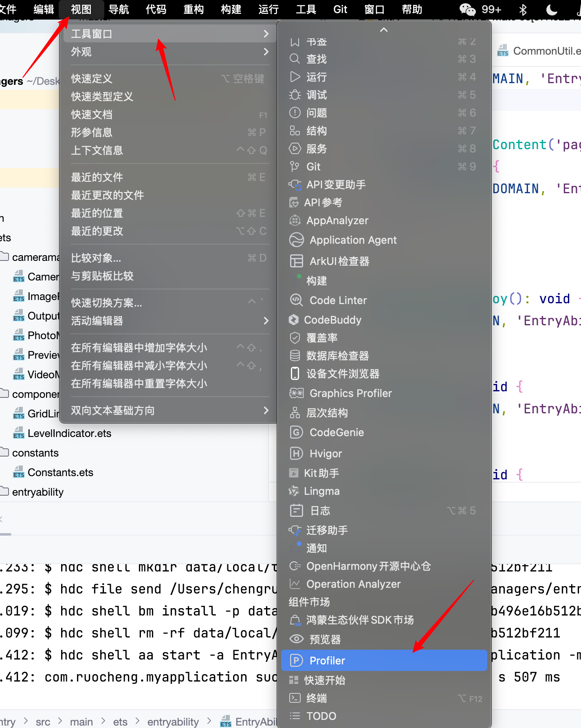Click the hierarchy (层次结构) icon
This screenshot has height=728, width=581.
coord(295,413)
